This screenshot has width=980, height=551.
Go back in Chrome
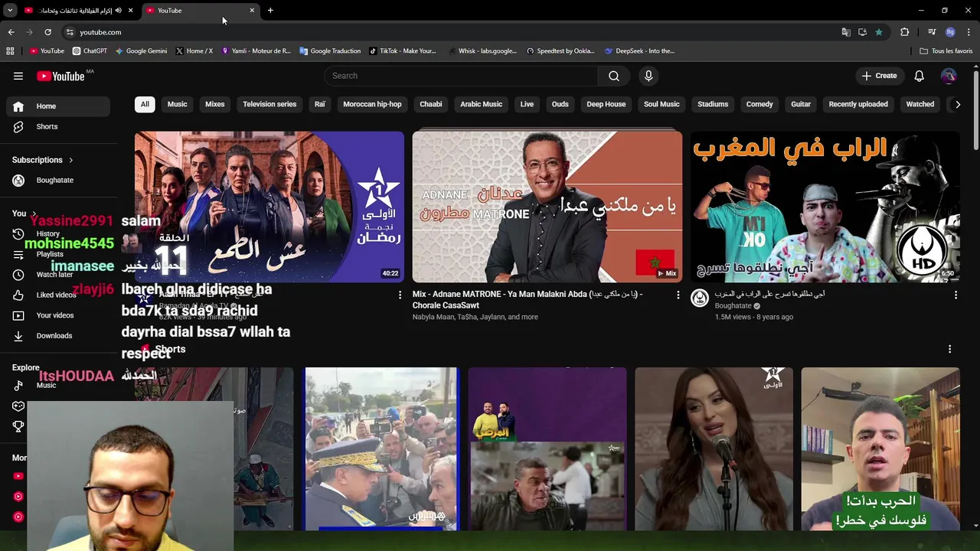pos(11,32)
